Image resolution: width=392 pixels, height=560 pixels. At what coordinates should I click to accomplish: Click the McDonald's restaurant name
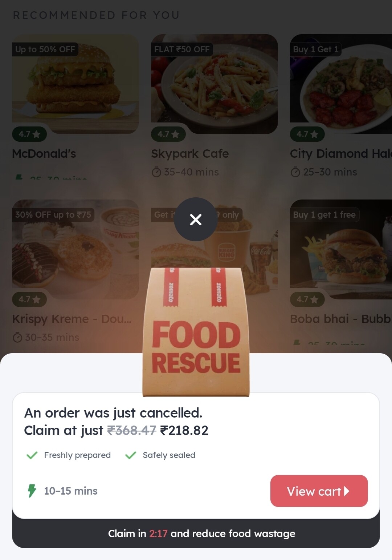click(44, 154)
